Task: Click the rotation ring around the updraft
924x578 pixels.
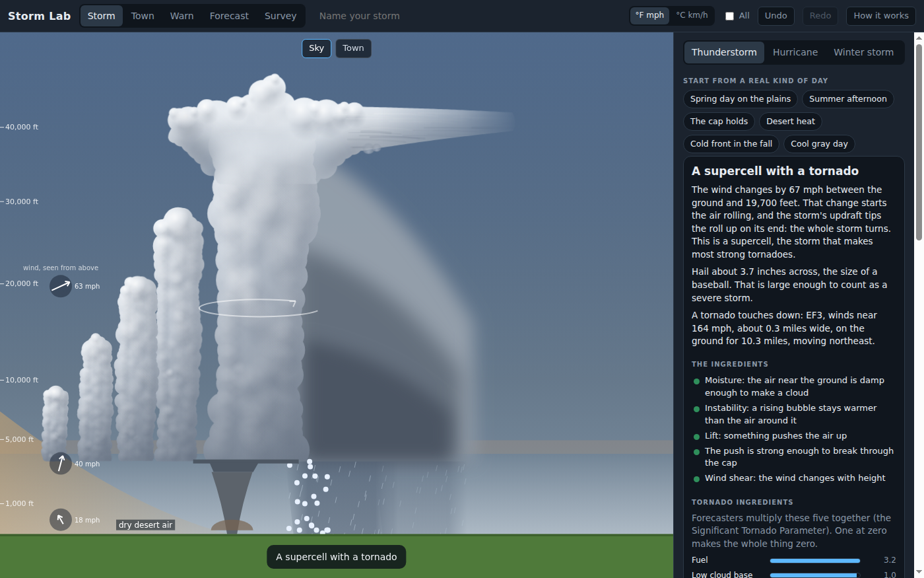Action: click(x=258, y=308)
